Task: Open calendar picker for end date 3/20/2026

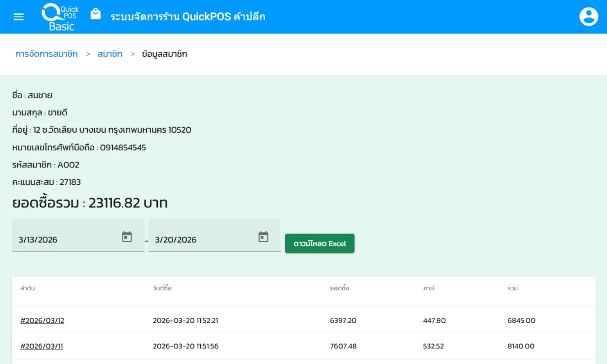Action: (x=263, y=237)
